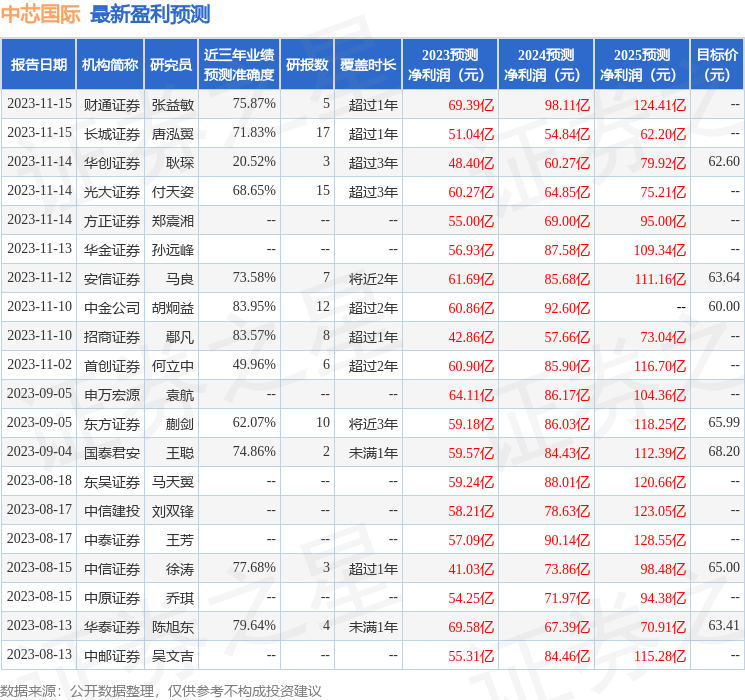745x700 pixels.
Task: Select the 财通证券 institution cell
Action: point(112,105)
